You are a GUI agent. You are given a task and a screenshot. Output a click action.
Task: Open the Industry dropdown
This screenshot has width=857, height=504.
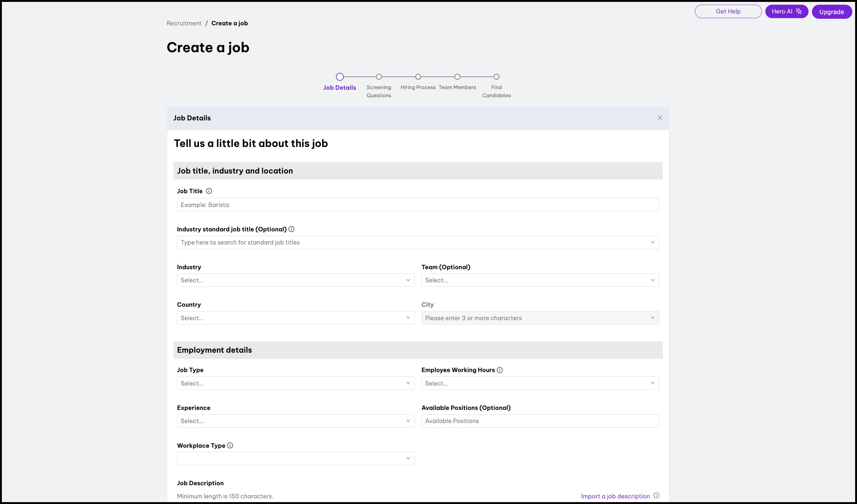[x=295, y=280]
